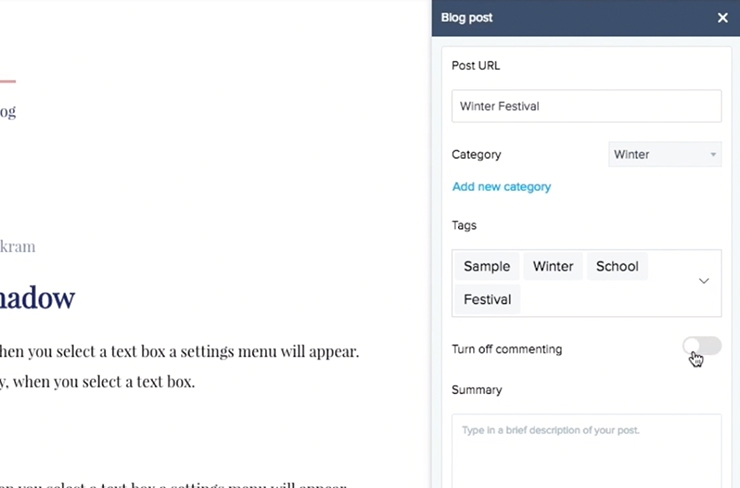The image size is (740, 488).
Task: Close the Blog post settings panel
Action: tap(722, 18)
